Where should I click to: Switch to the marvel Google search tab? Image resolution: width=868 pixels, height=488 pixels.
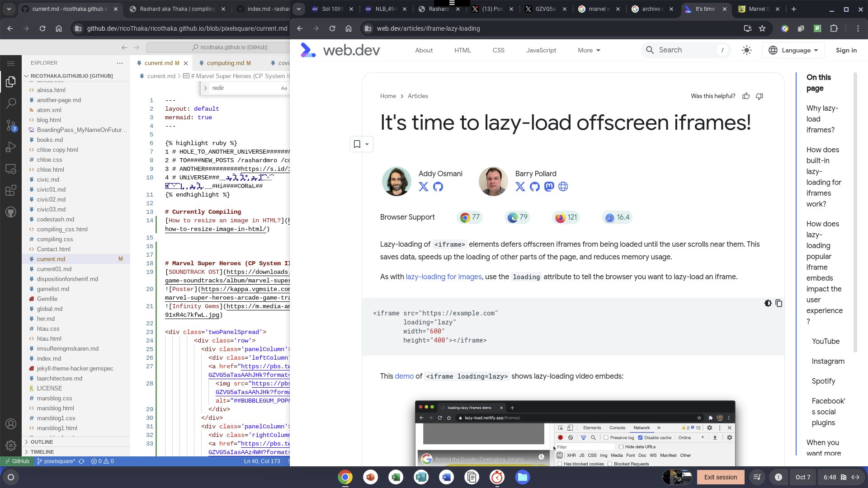tap(599, 9)
